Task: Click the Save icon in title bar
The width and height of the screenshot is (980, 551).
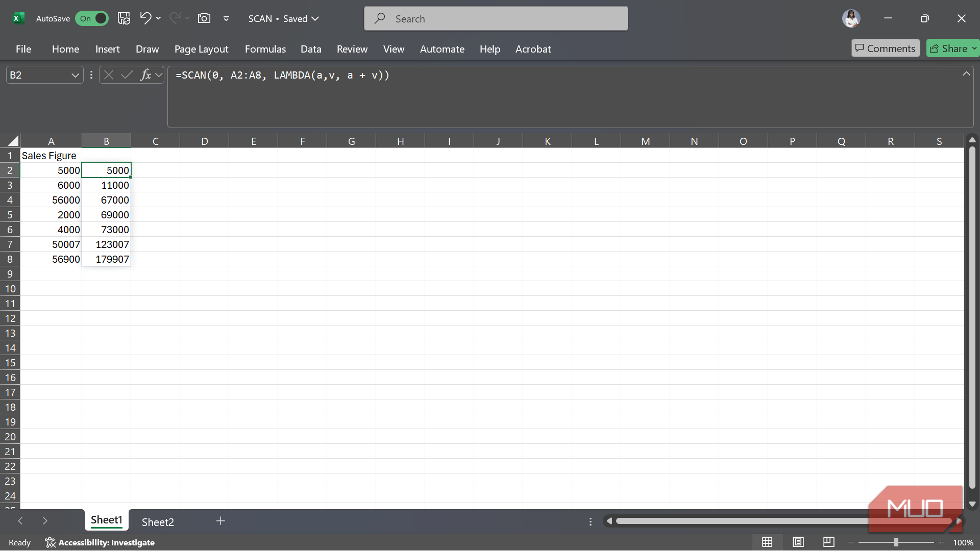Action: [124, 18]
